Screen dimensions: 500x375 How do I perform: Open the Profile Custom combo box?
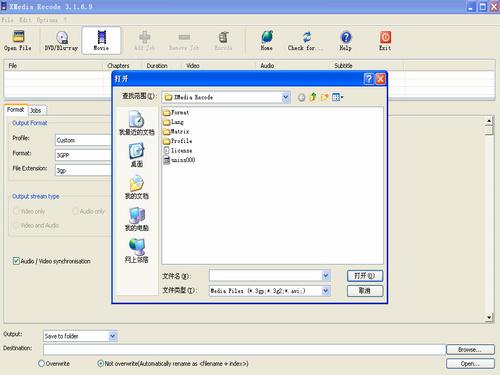tap(83, 140)
